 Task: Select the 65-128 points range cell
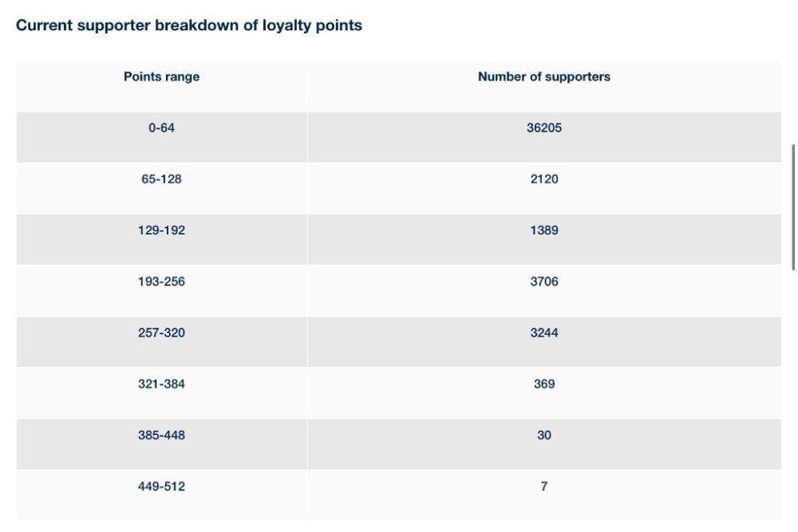tap(161, 179)
